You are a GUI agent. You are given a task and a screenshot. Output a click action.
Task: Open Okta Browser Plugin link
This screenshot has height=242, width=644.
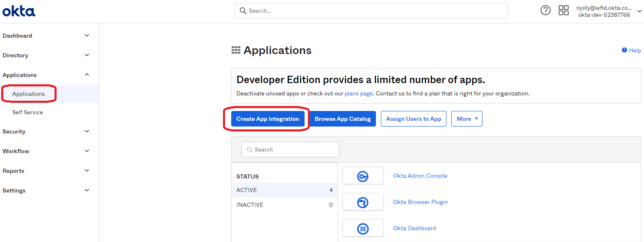click(x=421, y=202)
